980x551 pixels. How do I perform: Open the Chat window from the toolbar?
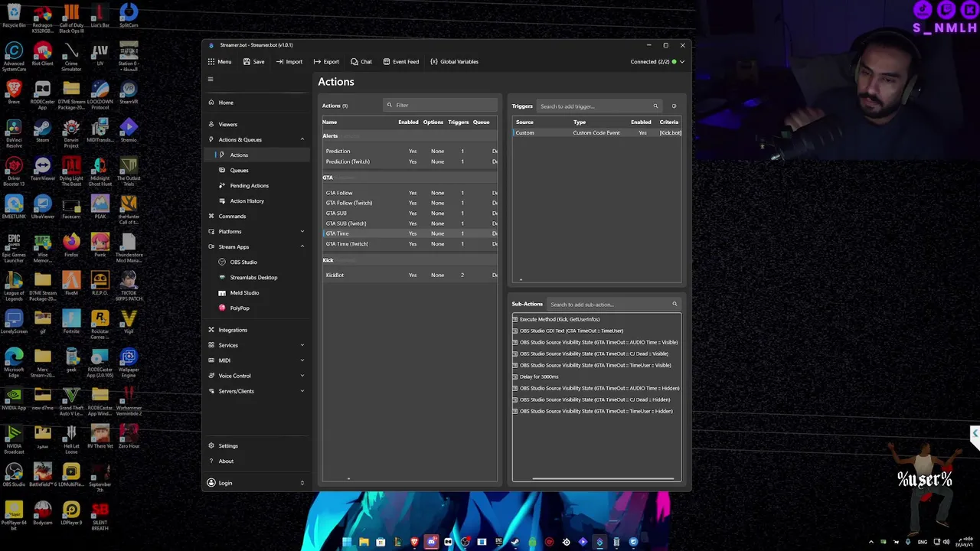pos(361,61)
